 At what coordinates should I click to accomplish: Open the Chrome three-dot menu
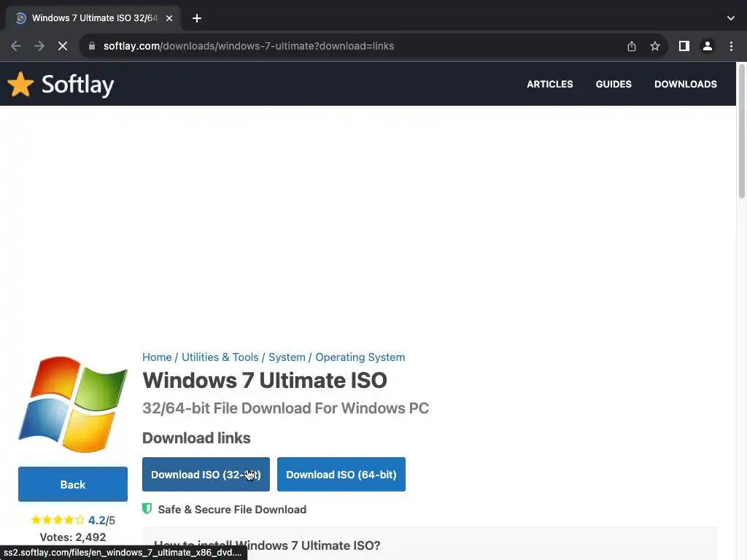(x=731, y=46)
